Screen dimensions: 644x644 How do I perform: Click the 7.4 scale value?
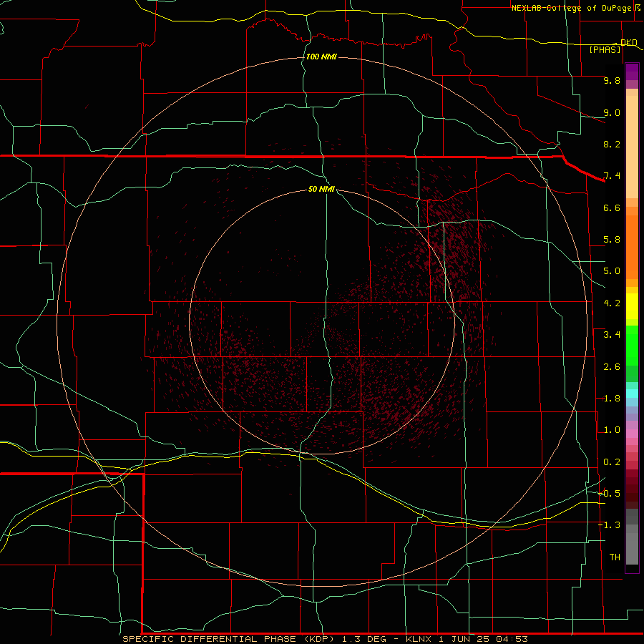[612, 176]
